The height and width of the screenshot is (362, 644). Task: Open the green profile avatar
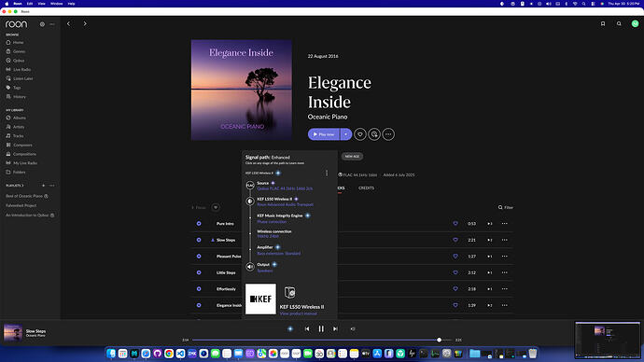tap(635, 24)
